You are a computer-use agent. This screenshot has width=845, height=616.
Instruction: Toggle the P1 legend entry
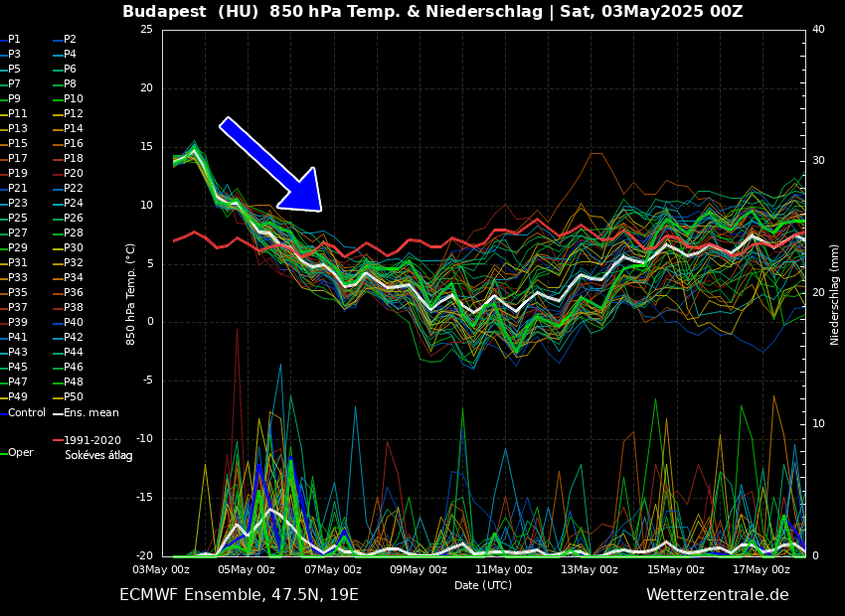pos(14,40)
